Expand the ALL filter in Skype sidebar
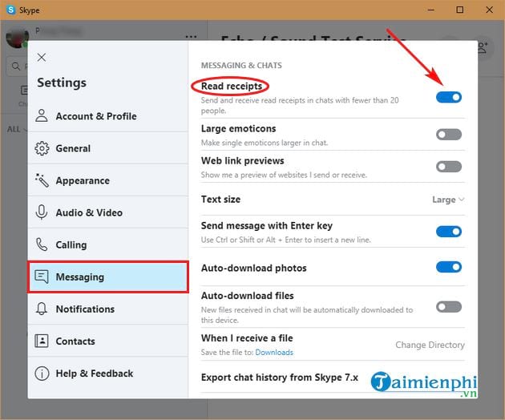The width and height of the screenshot is (505, 420). (x=17, y=130)
